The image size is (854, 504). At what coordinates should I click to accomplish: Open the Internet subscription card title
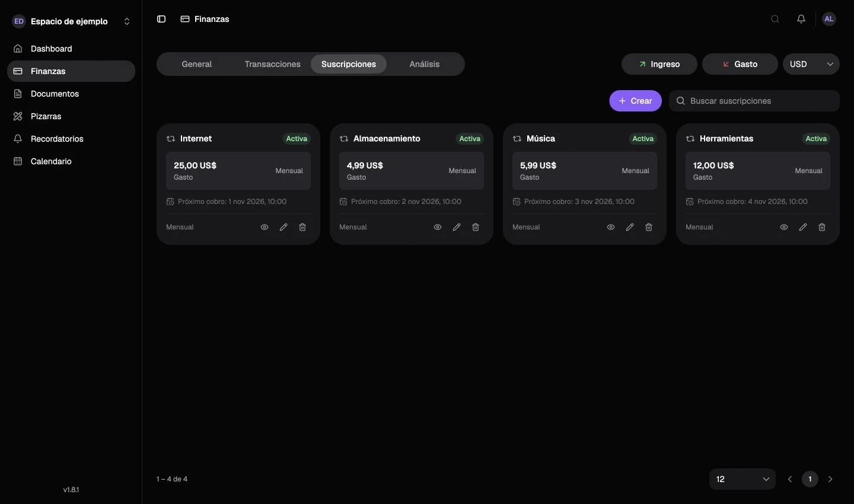pos(196,139)
